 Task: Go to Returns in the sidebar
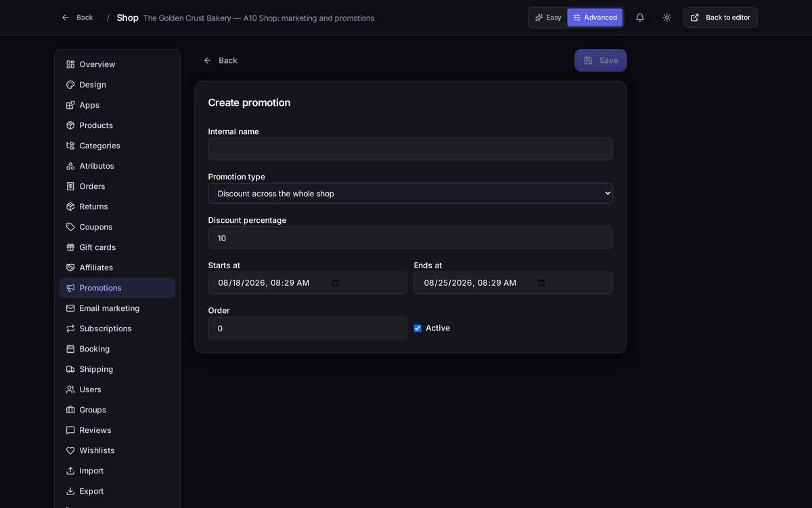pyautogui.click(x=117, y=207)
